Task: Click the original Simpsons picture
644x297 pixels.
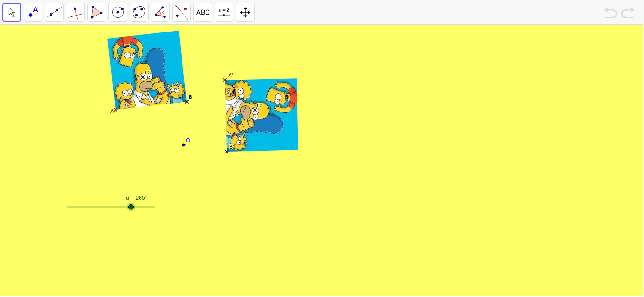Action: click(147, 70)
